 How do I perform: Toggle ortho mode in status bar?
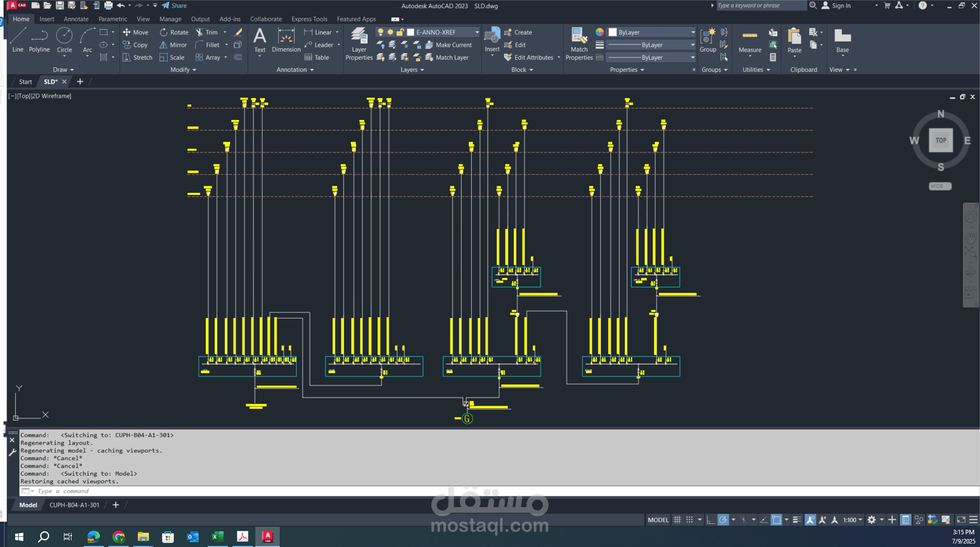tap(710, 520)
